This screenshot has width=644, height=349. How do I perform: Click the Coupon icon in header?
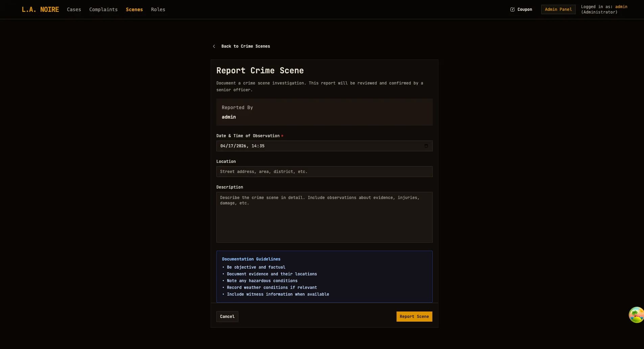coord(512,9)
